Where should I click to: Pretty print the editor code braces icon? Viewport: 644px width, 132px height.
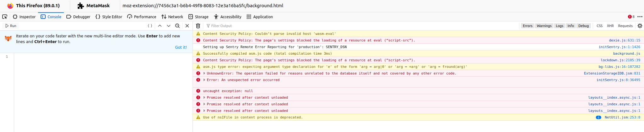point(150,26)
